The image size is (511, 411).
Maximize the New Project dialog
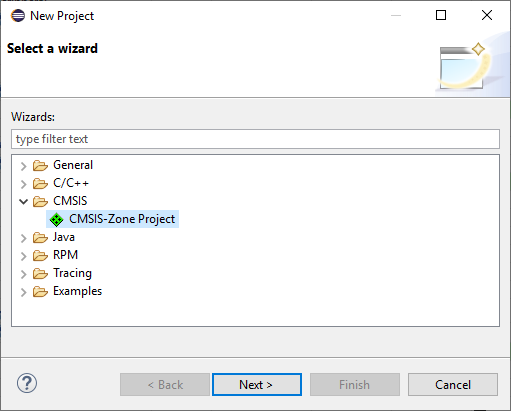point(441,15)
